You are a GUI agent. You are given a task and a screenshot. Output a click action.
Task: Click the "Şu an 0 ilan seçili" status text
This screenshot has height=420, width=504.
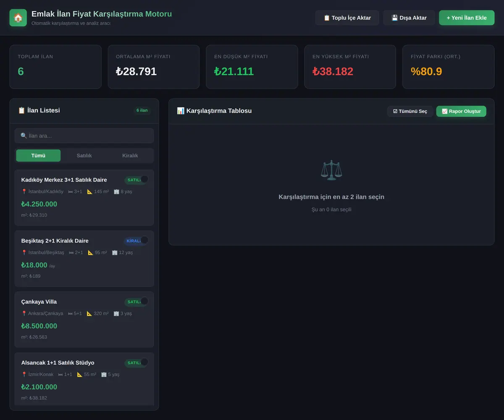tap(331, 209)
